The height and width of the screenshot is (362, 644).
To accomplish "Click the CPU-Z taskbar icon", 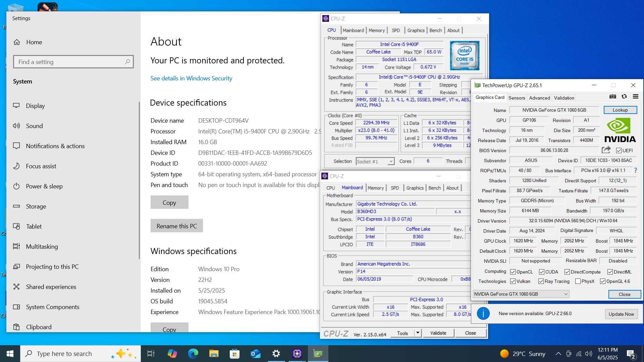I will (x=297, y=354).
